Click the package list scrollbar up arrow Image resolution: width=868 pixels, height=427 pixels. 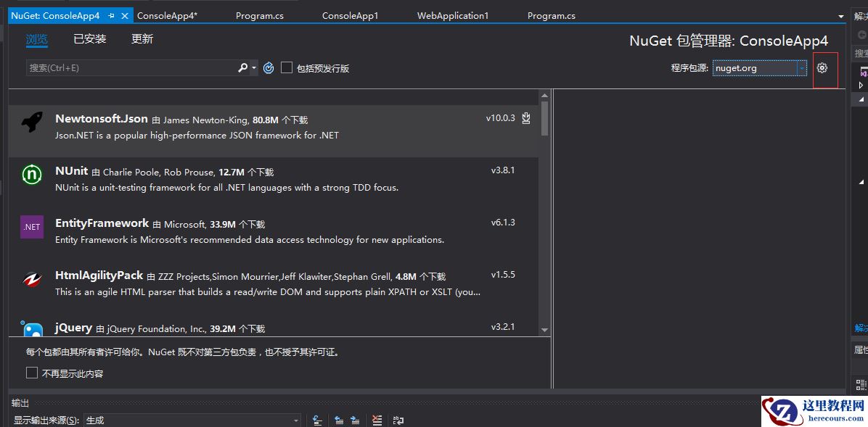545,96
